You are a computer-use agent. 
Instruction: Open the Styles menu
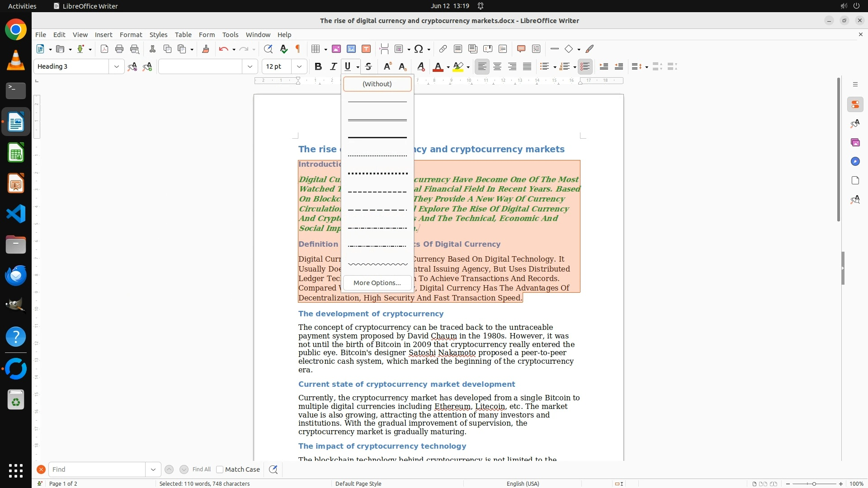(158, 34)
